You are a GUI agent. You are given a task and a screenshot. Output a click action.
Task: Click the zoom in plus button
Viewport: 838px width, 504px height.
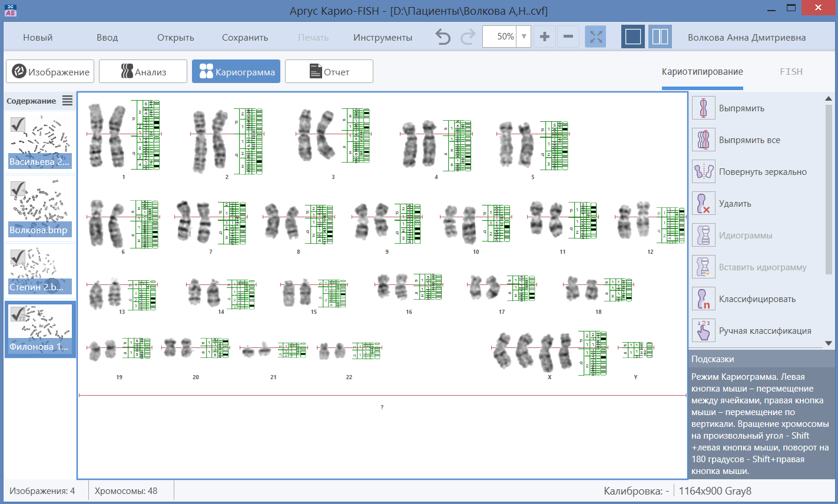pos(545,37)
